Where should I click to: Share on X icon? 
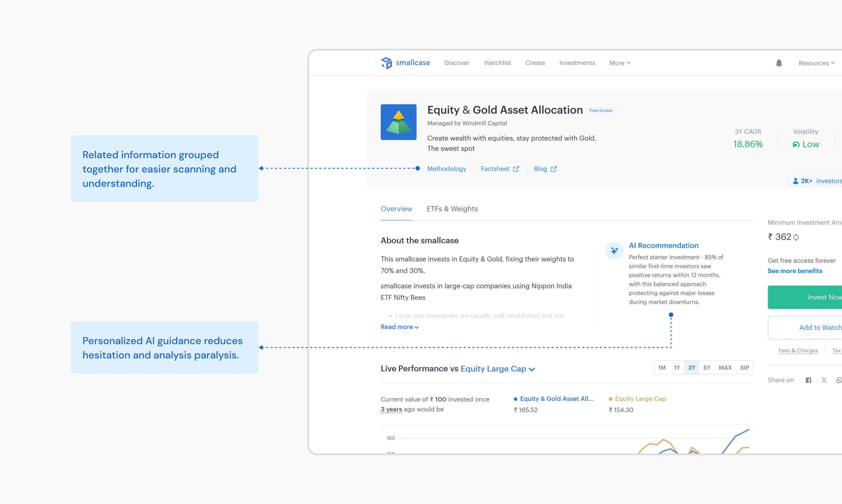coord(824,380)
